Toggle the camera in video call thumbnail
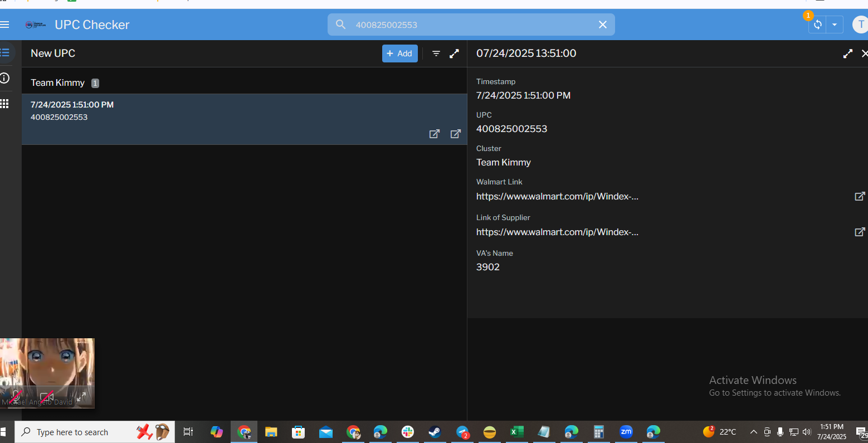This screenshot has width=868, height=443. coord(47,397)
